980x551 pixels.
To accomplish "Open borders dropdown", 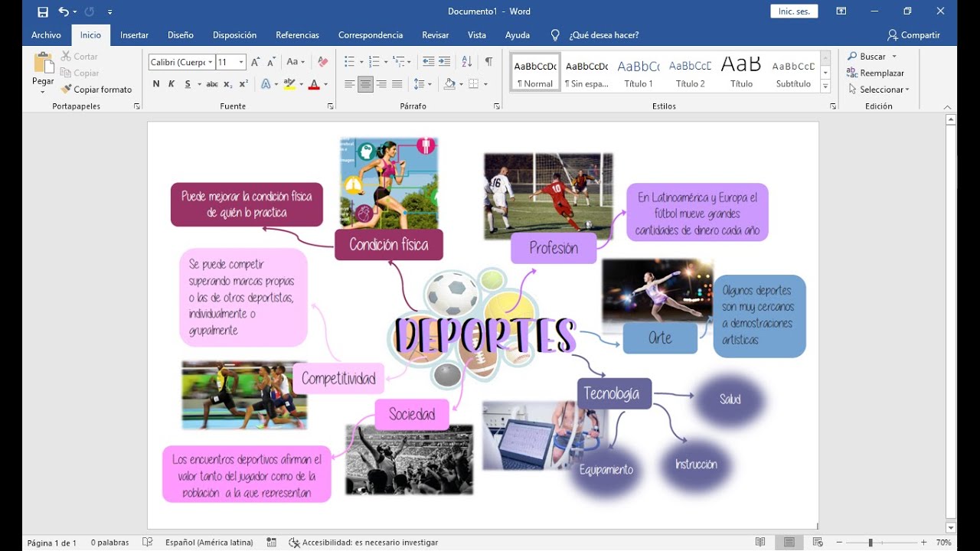I will [x=485, y=84].
